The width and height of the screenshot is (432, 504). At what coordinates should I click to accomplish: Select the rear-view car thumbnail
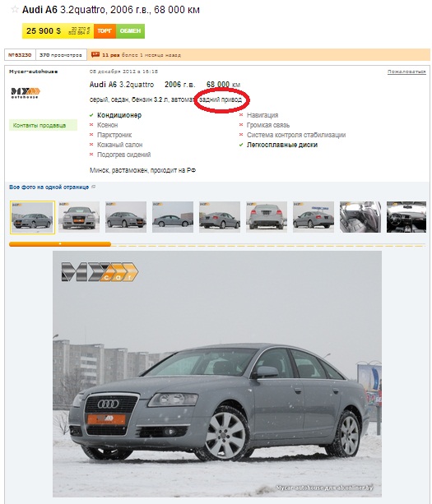point(267,217)
